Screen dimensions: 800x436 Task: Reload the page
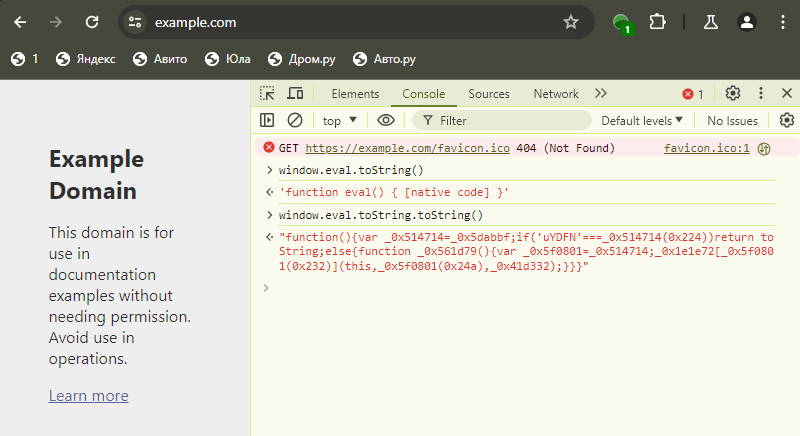92,22
